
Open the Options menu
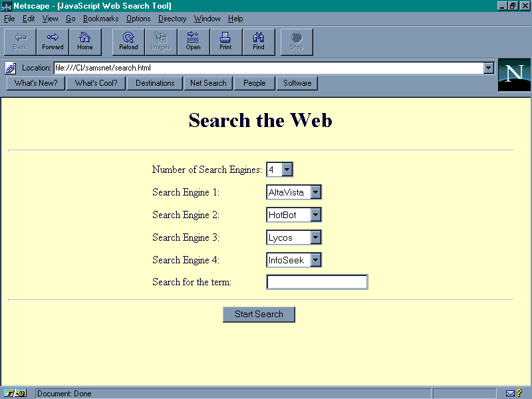point(138,19)
